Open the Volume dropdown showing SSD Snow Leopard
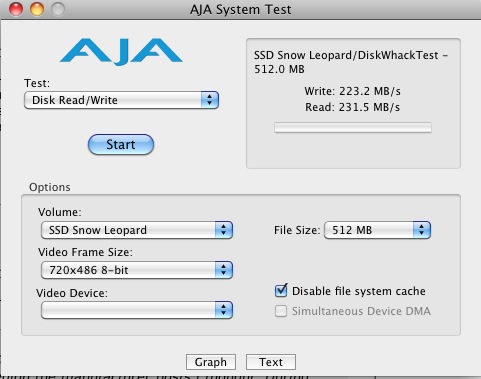Viewport: 481px width, 379px height. click(x=137, y=230)
